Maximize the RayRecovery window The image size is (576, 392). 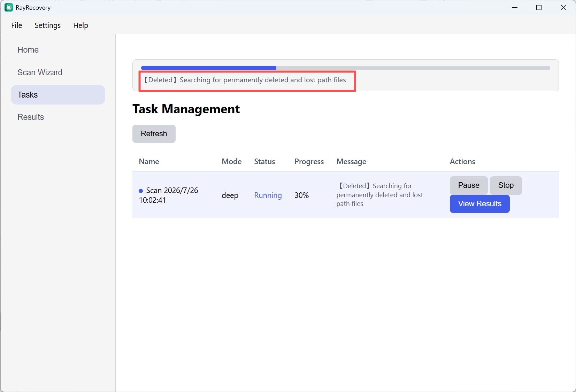coord(539,8)
